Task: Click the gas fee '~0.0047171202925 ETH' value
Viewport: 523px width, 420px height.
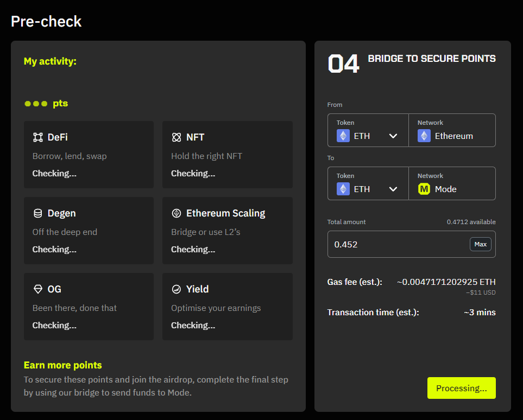Action: pos(446,282)
